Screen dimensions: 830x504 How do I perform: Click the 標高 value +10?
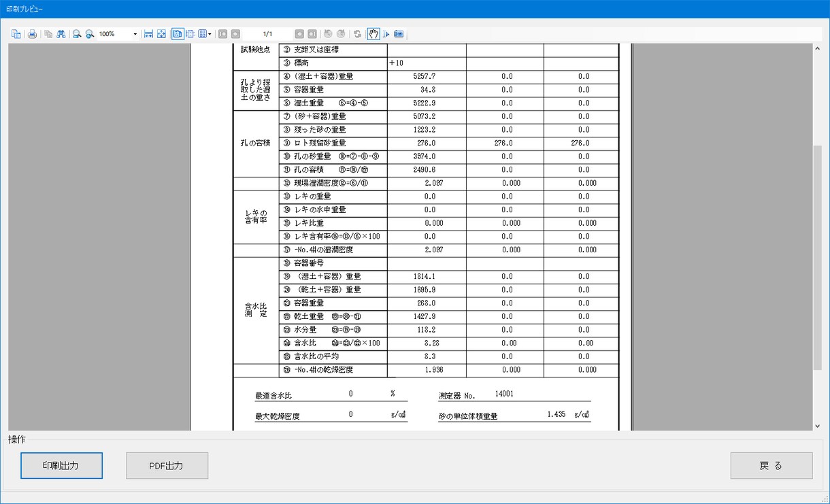point(396,63)
